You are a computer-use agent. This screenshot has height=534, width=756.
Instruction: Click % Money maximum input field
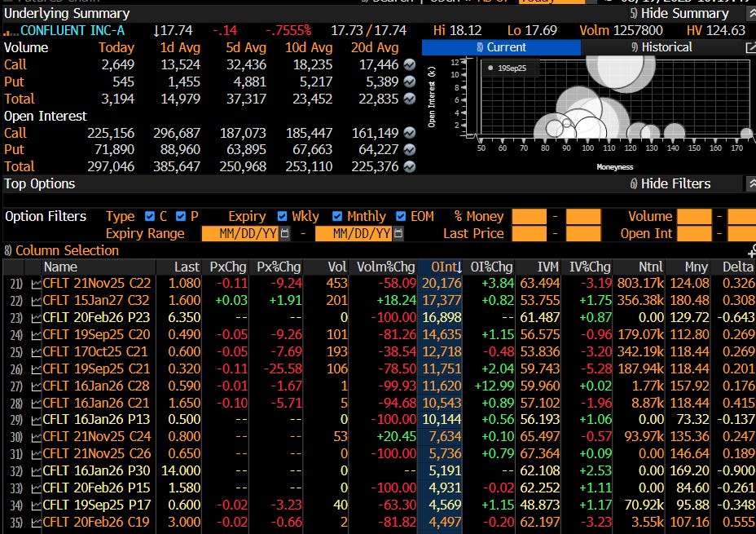[x=583, y=217]
